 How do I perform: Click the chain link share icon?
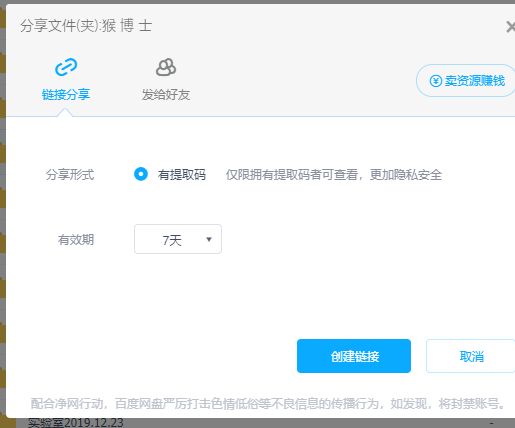click(66, 67)
